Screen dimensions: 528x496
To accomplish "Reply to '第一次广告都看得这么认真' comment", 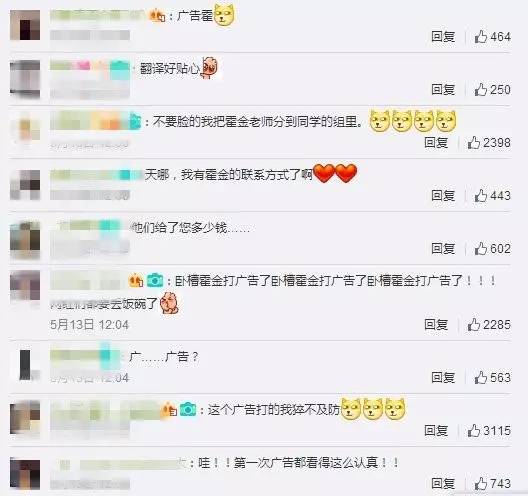I will [x=443, y=484].
